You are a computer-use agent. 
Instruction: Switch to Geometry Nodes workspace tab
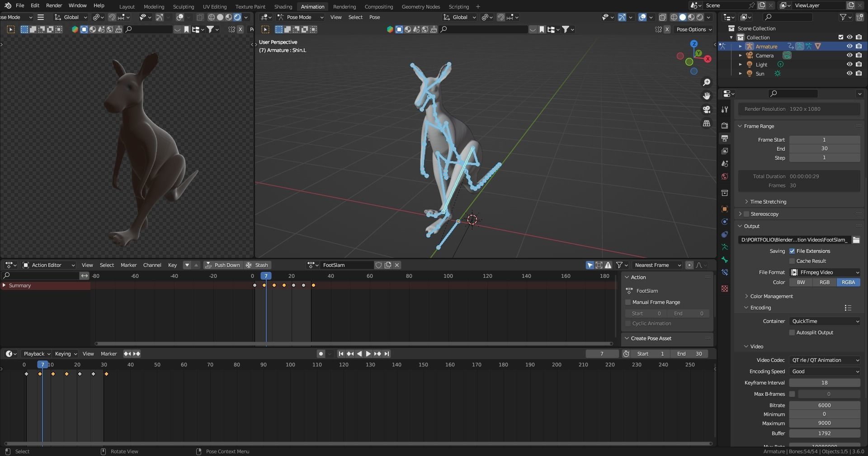coord(420,7)
